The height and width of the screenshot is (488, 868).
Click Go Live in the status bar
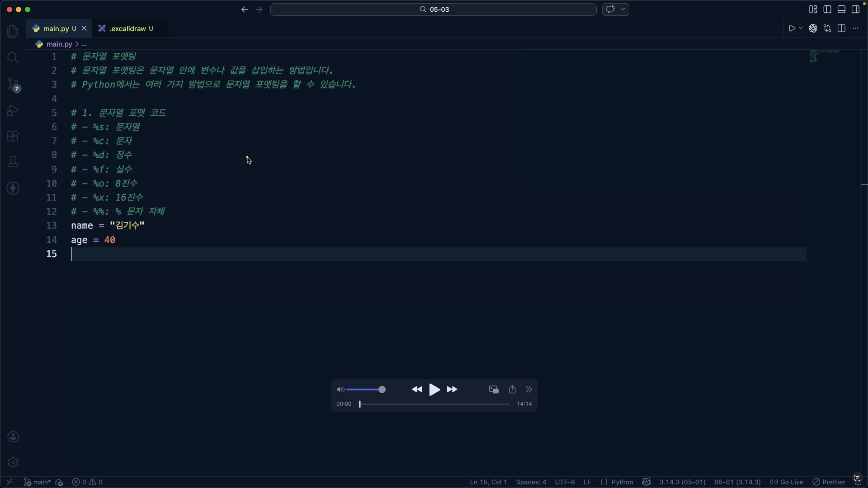tap(790, 482)
